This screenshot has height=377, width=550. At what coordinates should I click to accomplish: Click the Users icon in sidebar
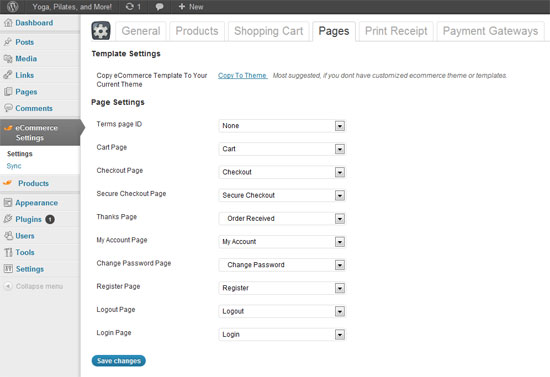click(x=8, y=236)
